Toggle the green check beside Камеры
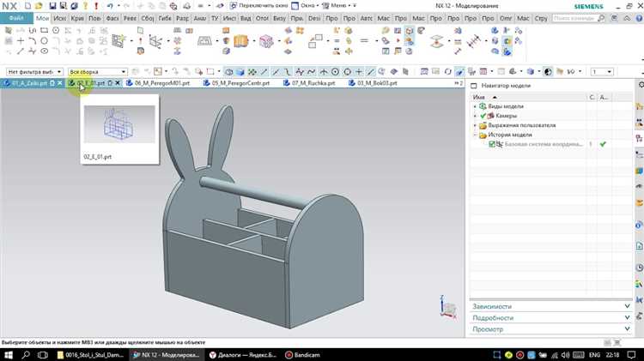 click(483, 116)
